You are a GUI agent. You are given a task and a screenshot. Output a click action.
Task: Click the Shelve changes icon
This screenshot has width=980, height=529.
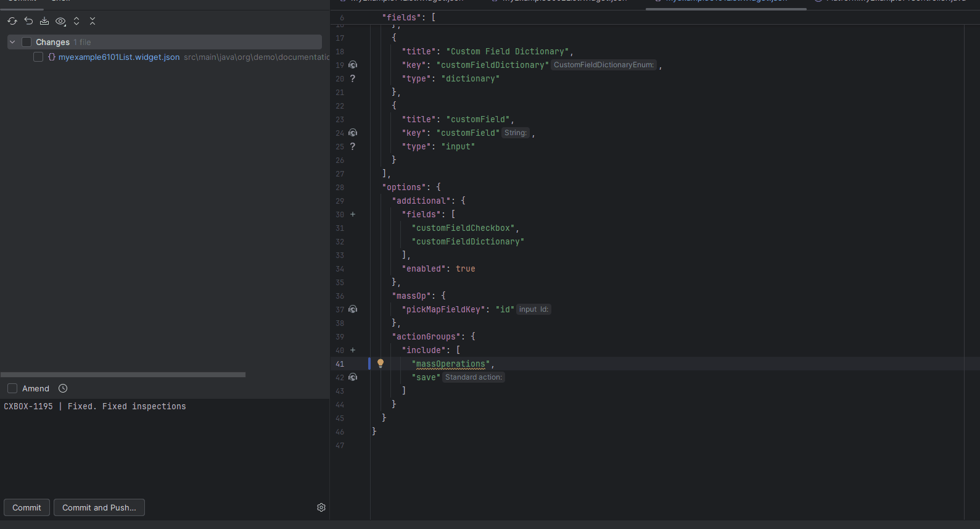[x=44, y=21]
